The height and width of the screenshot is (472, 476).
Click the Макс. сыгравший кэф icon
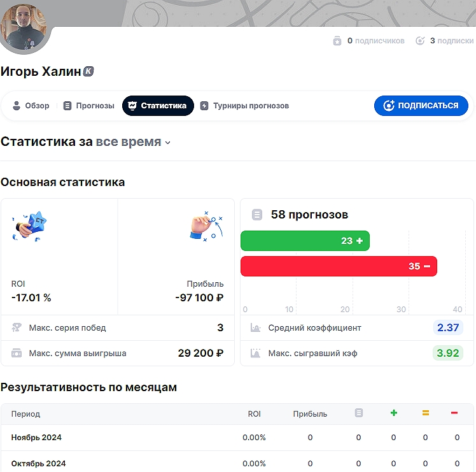pos(256,354)
